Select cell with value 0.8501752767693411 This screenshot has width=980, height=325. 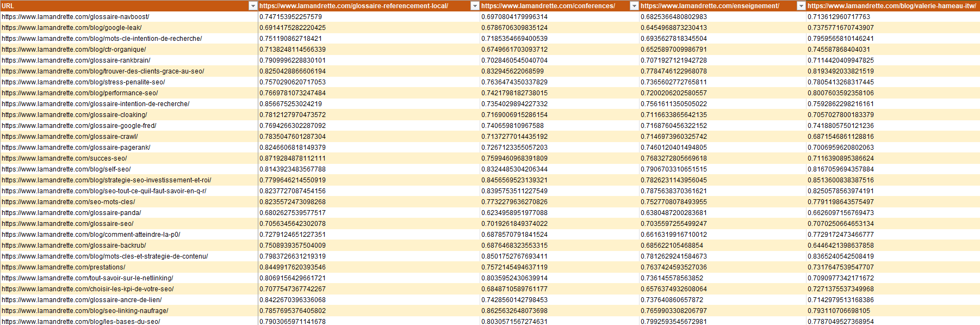(x=560, y=256)
